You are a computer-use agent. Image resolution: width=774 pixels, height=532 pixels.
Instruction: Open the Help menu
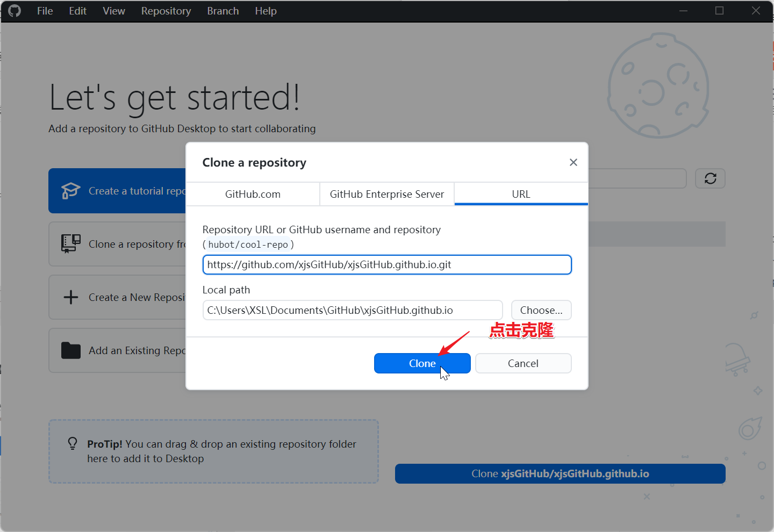point(266,11)
